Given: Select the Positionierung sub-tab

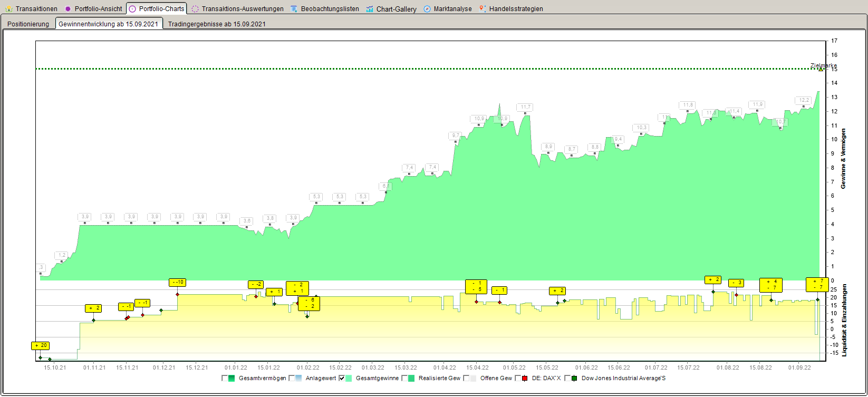Looking at the screenshot, I should point(28,24).
